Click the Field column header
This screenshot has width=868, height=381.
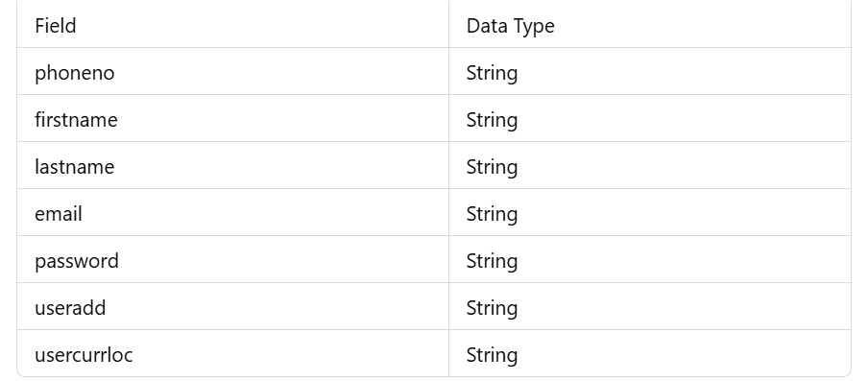pyautogui.click(x=232, y=25)
